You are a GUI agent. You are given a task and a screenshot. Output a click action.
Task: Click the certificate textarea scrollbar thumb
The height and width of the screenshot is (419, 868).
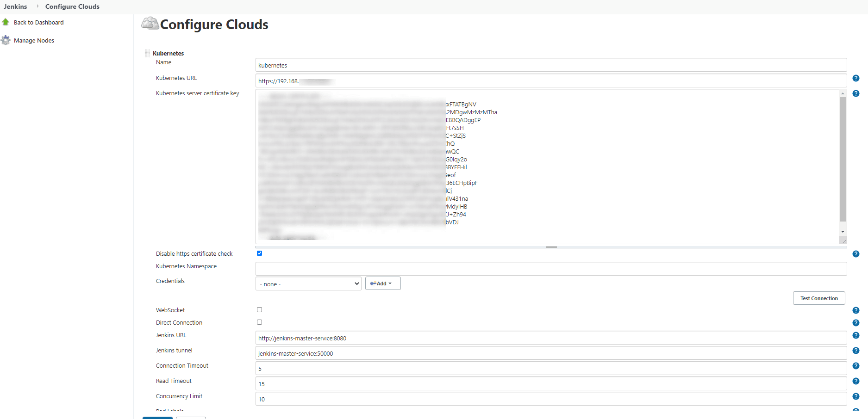tap(843, 160)
